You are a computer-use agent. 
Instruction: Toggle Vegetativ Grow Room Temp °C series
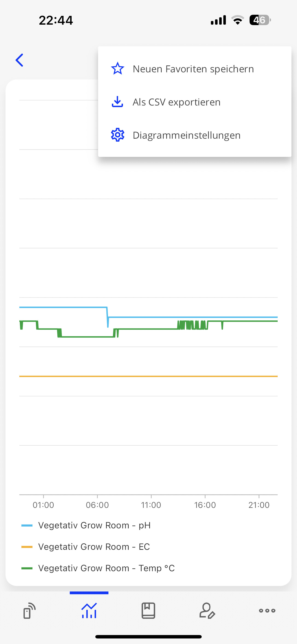click(x=106, y=568)
